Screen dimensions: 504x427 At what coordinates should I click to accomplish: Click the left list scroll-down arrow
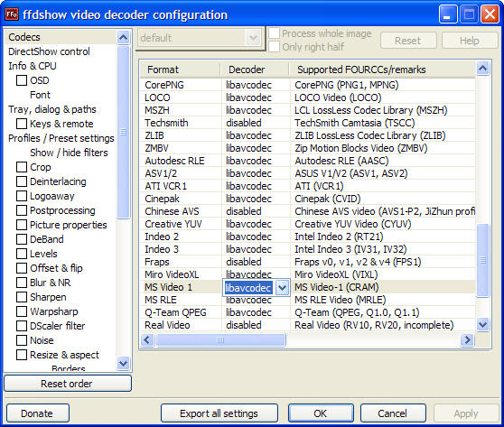coord(124,364)
